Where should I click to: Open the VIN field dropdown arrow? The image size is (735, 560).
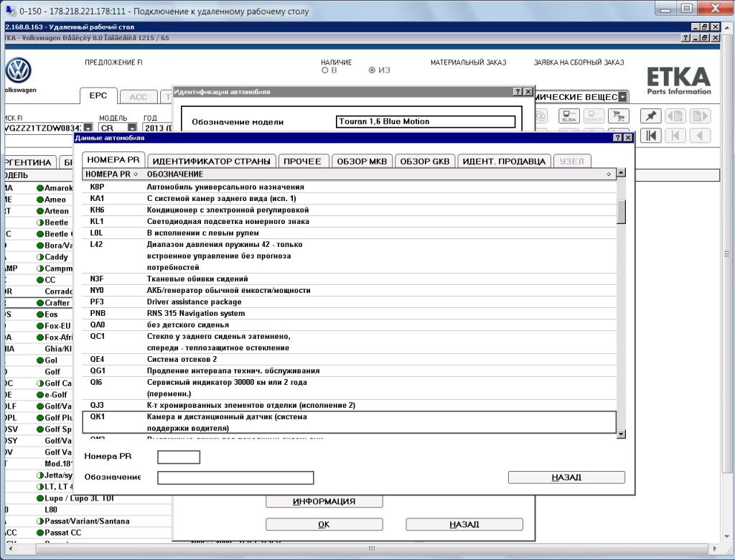[x=88, y=128]
